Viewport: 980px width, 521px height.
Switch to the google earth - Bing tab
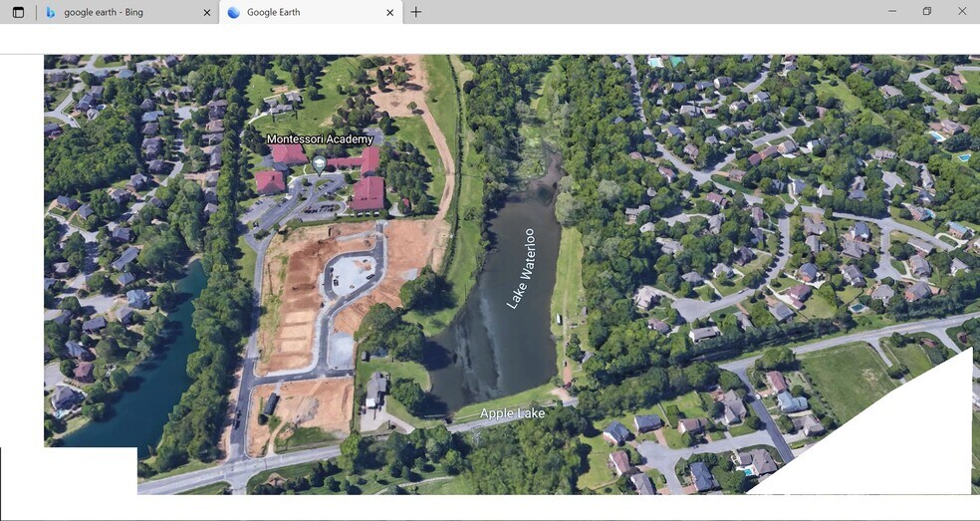[124, 12]
